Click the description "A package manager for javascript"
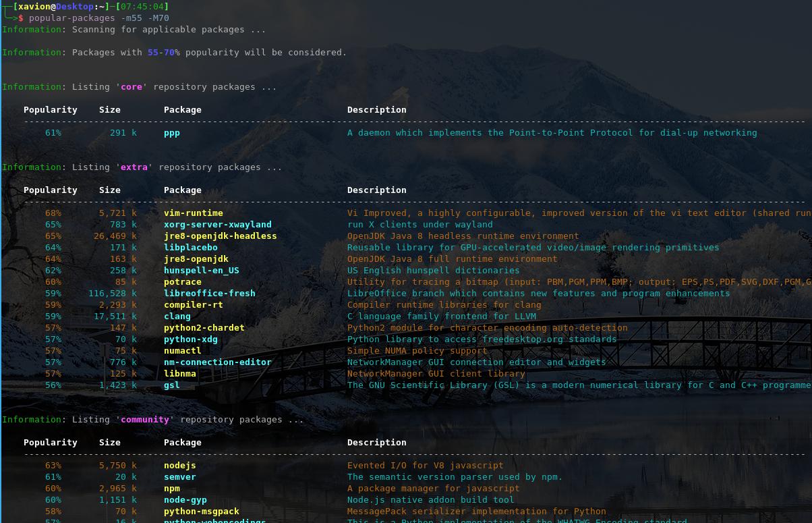Viewport: 812px width, 523px height. (x=434, y=489)
